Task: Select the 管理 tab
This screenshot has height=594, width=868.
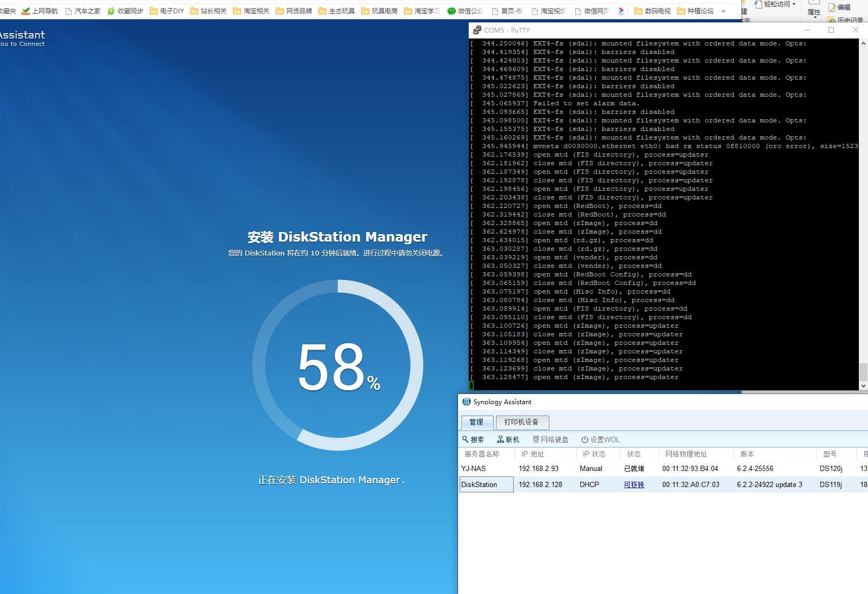Action: pos(477,422)
